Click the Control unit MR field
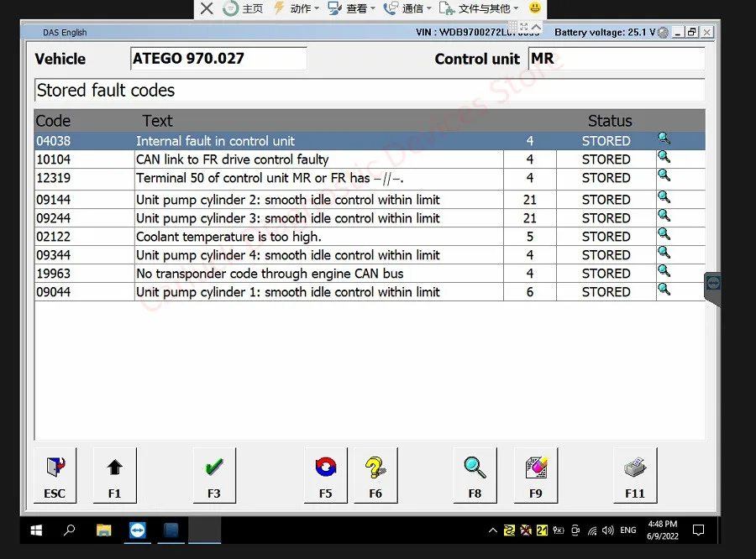This screenshot has width=756, height=559. pyautogui.click(x=617, y=59)
